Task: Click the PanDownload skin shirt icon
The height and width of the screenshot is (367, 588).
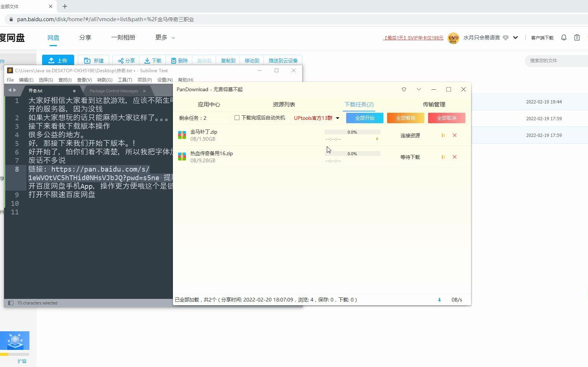Action: [404, 89]
